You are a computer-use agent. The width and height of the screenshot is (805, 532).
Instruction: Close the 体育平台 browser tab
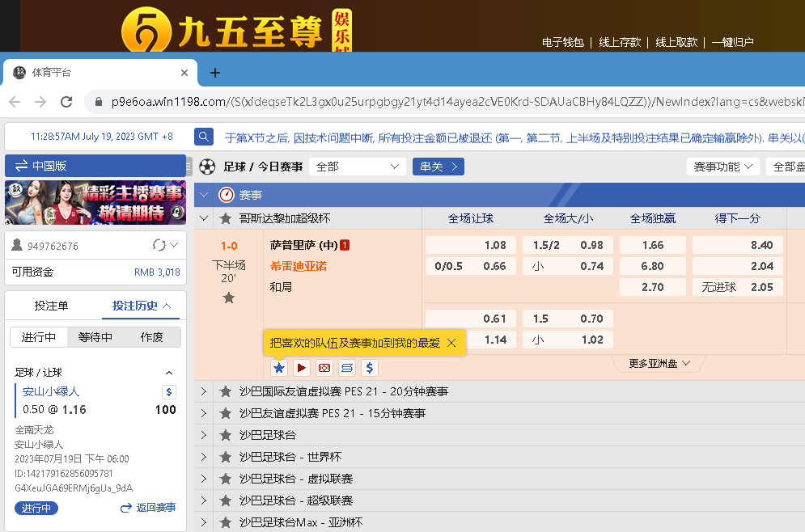[x=184, y=73]
